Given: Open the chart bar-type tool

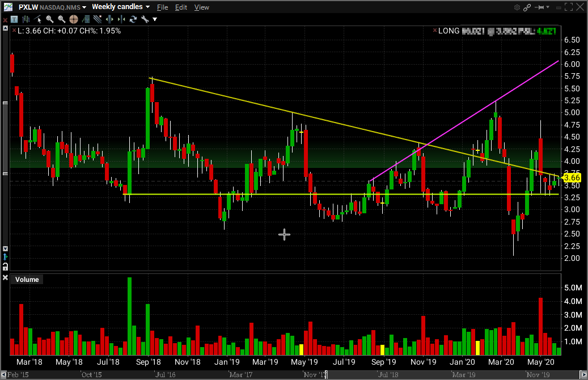Looking at the screenshot, I should (x=26, y=19).
